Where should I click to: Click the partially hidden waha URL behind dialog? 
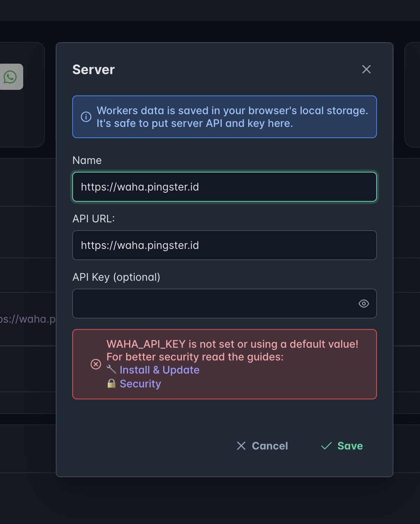coord(28,319)
